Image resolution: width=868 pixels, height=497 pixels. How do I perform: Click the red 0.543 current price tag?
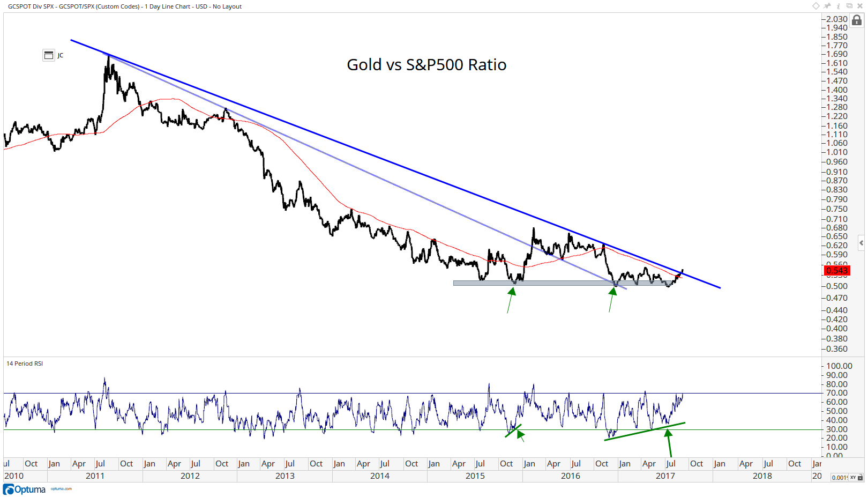click(837, 271)
